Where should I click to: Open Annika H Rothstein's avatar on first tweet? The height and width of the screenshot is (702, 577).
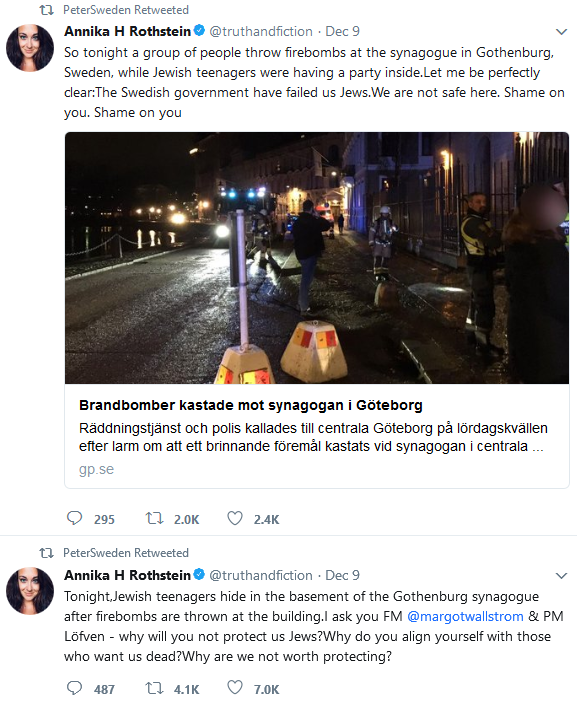30,48
